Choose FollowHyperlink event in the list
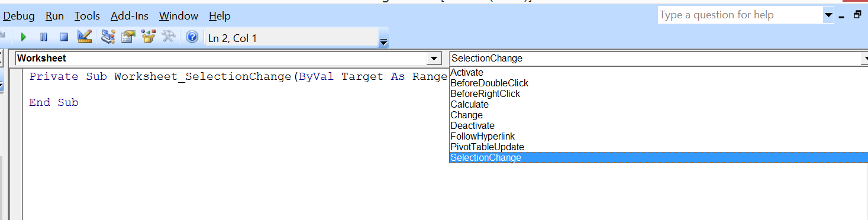868x220 pixels. [659, 136]
